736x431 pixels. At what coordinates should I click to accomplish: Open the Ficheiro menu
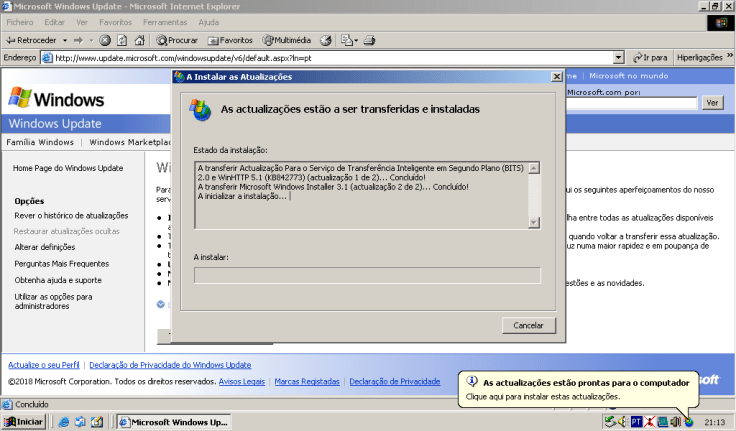(20, 21)
